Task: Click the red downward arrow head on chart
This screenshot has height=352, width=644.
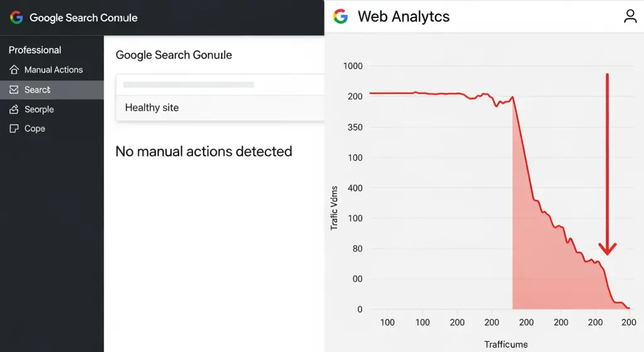Action: 607,248
